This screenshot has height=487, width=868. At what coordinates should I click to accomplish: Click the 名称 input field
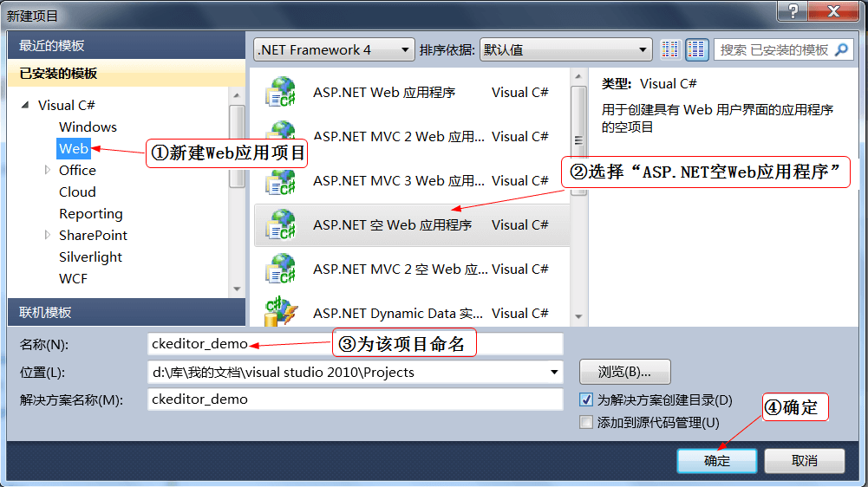click(356, 344)
